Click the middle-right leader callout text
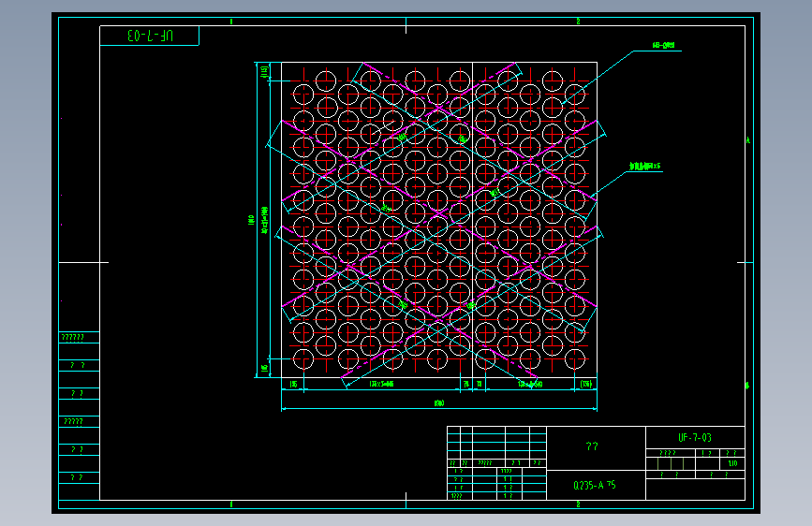 tap(644, 167)
